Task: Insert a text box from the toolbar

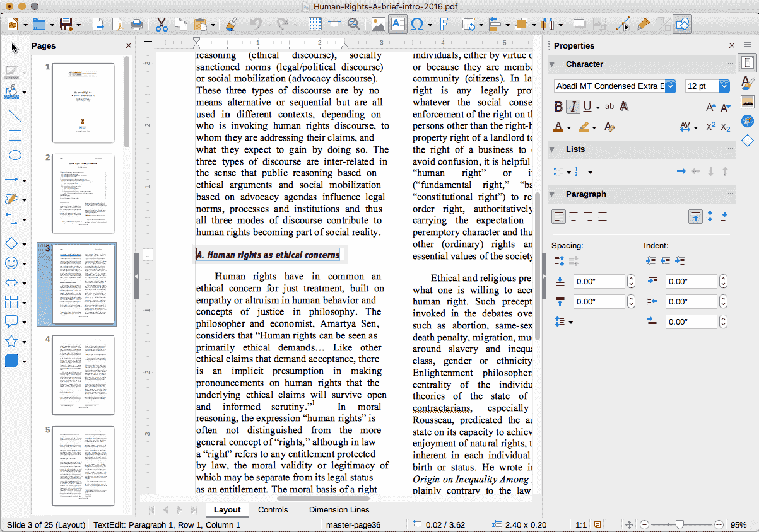Action: (x=397, y=24)
